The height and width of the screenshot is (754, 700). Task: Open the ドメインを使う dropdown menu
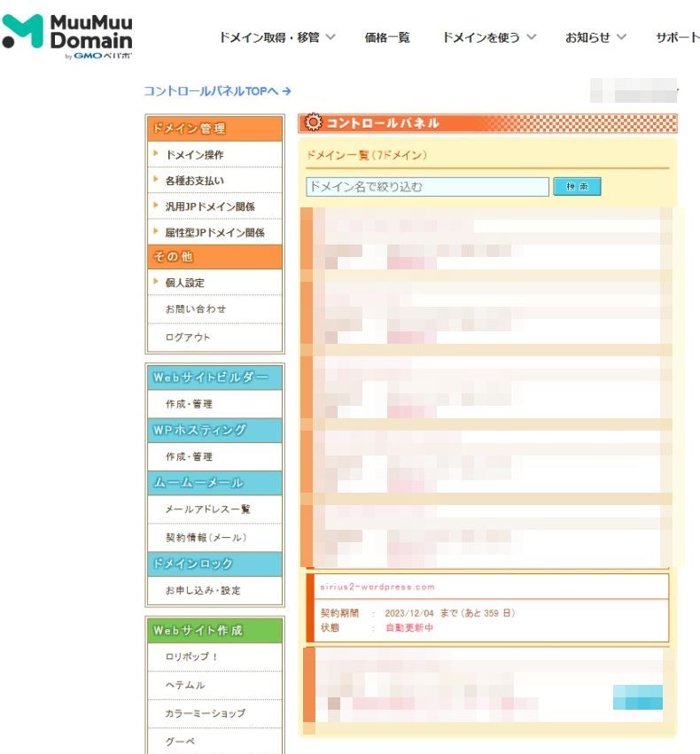point(489,37)
